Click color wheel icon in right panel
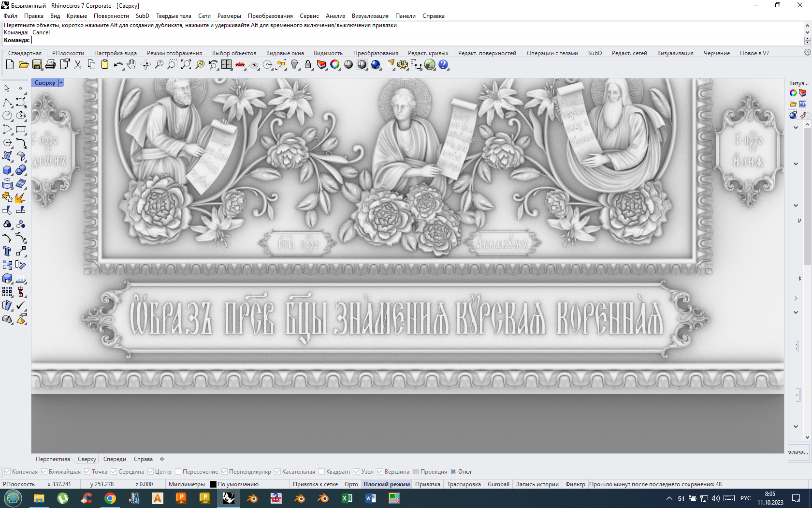 (793, 93)
